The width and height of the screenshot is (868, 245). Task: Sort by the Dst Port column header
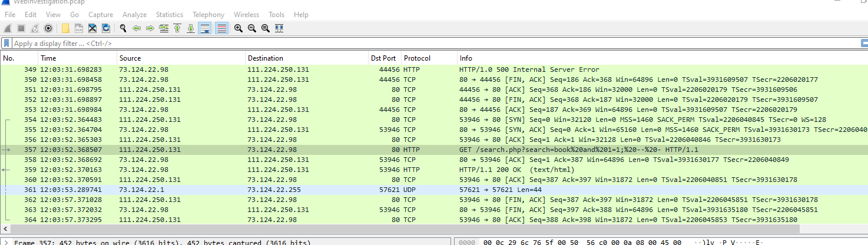coord(385,58)
